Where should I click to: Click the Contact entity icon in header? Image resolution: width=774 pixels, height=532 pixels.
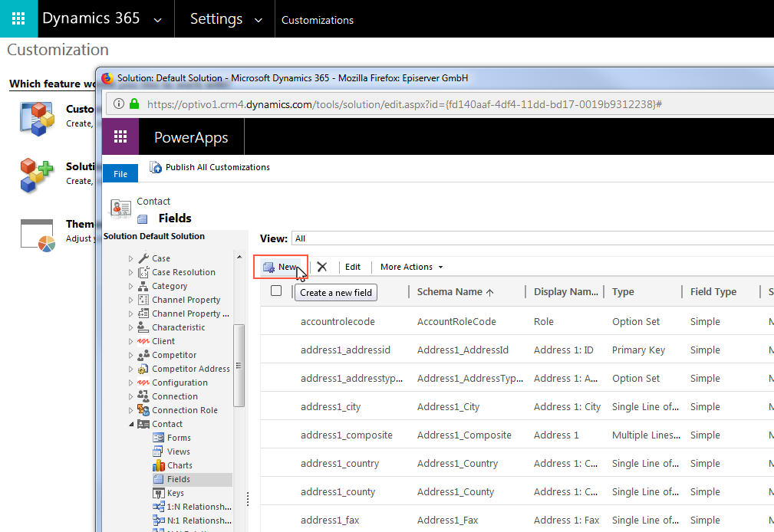pos(120,209)
